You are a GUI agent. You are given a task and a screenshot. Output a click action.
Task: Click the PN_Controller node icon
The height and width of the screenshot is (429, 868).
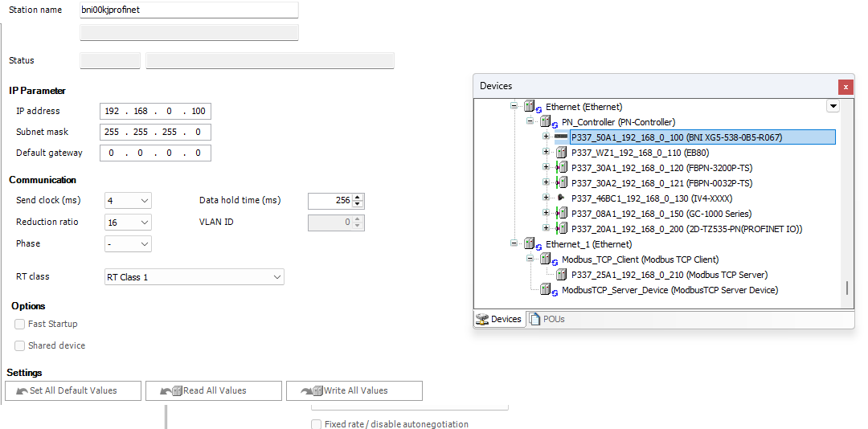click(545, 122)
